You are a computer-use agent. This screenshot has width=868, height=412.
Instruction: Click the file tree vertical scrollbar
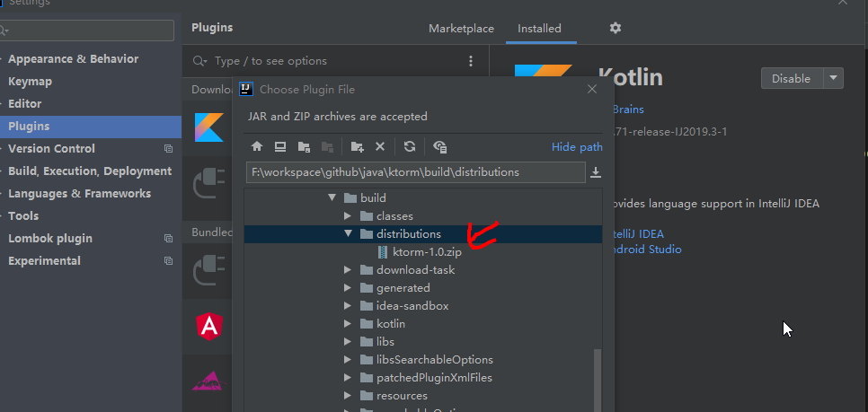coord(598,380)
